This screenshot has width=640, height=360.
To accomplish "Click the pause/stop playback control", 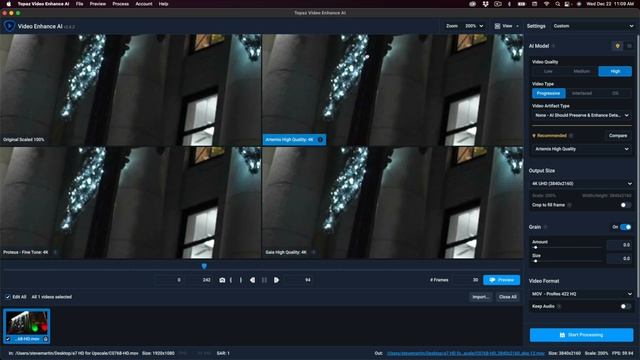I will [264, 280].
